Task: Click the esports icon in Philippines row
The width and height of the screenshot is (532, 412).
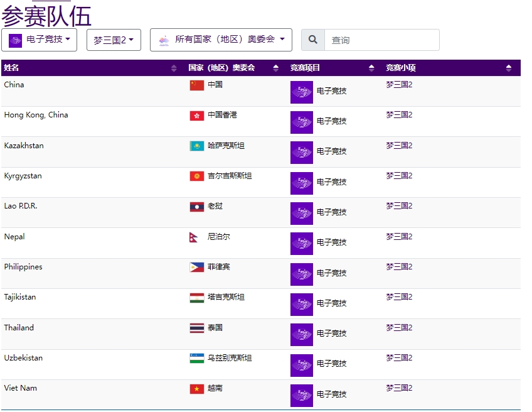Action: [x=301, y=274]
